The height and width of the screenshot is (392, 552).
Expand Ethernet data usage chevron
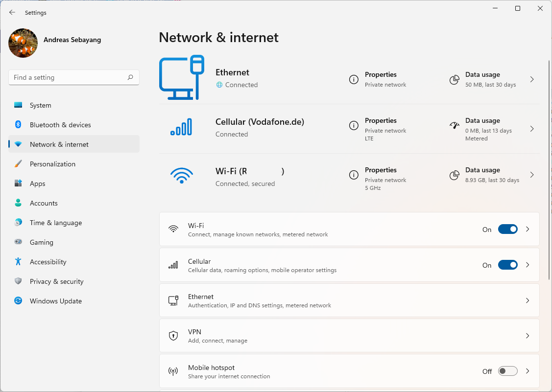coord(532,79)
